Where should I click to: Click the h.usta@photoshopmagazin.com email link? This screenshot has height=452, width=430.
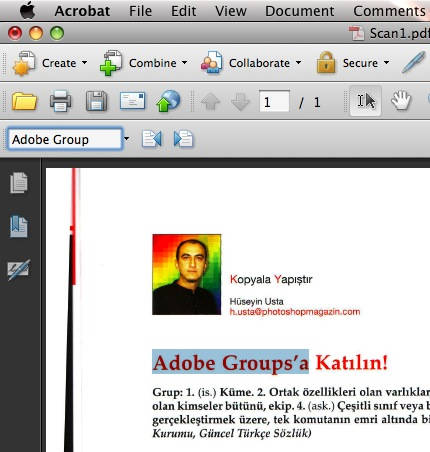(295, 312)
